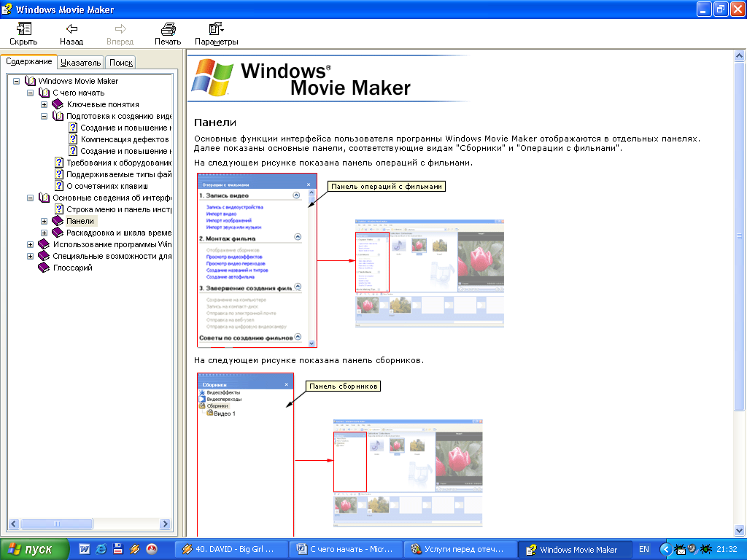The height and width of the screenshot is (560, 747).
Task: Click the purple book icon of Специальные возможности
Action: pos(44,256)
